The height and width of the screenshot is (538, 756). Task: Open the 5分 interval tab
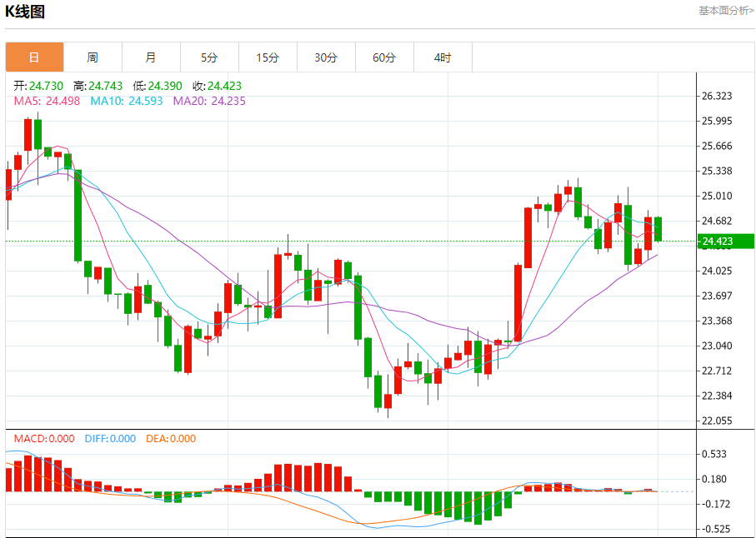(x=209, y=57)
